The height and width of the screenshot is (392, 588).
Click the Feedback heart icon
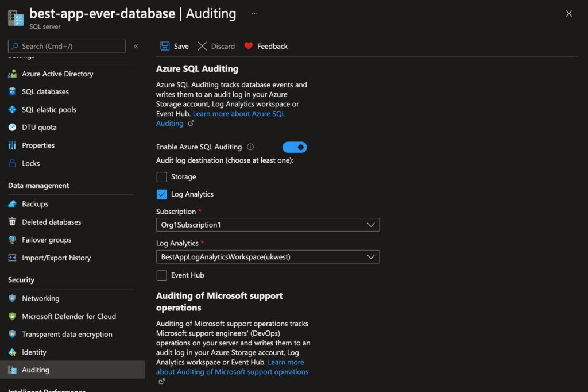248,46
